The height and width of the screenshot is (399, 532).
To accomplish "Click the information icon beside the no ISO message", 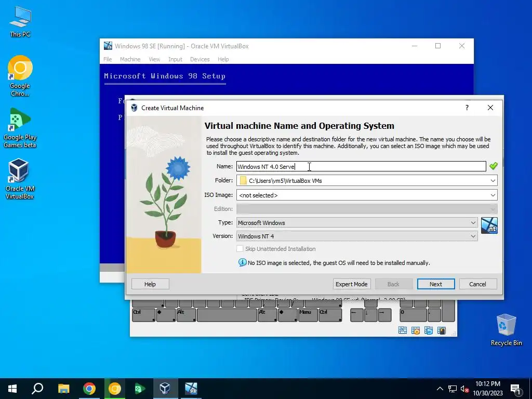I will click(242, 262).
